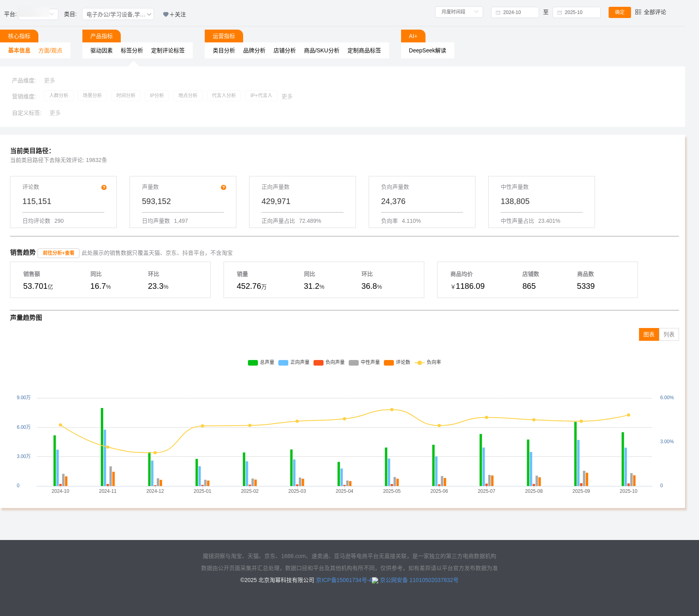Switch to 驱动因素 tab

[x=102, y=50]
